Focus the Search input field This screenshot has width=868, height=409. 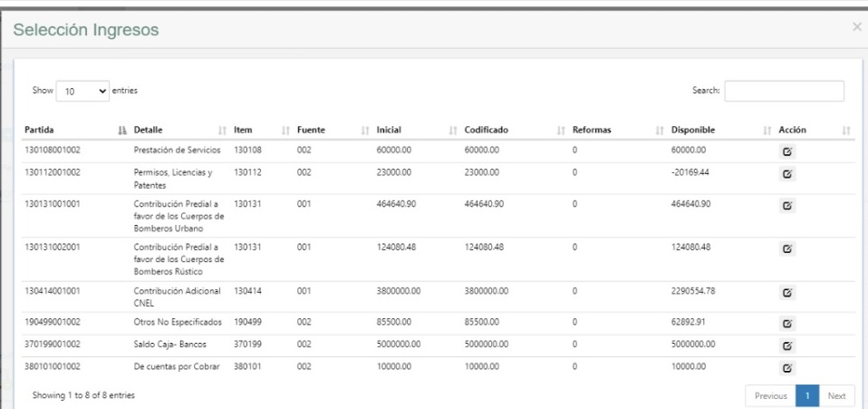pyautogui.click(x=784, y=91)
